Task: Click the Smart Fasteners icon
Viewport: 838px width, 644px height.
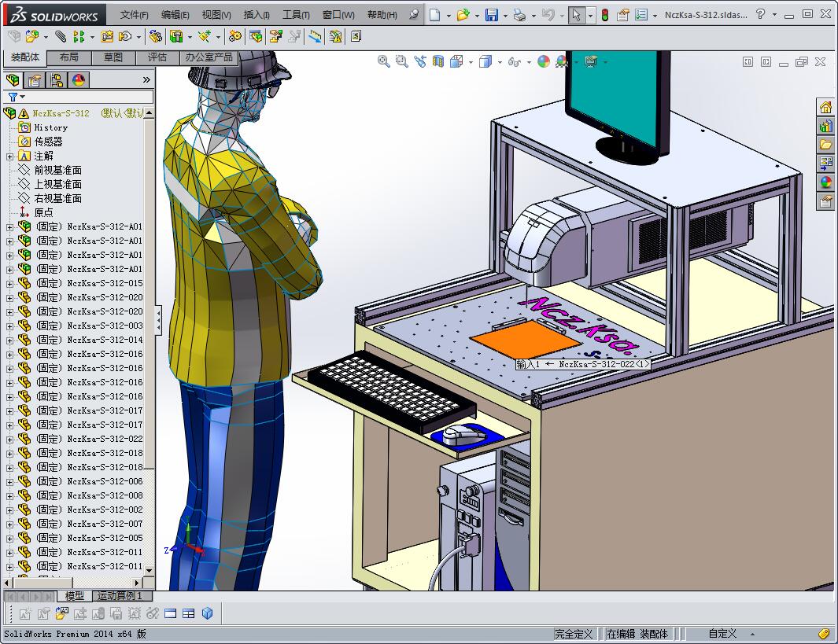Action: 108,36
